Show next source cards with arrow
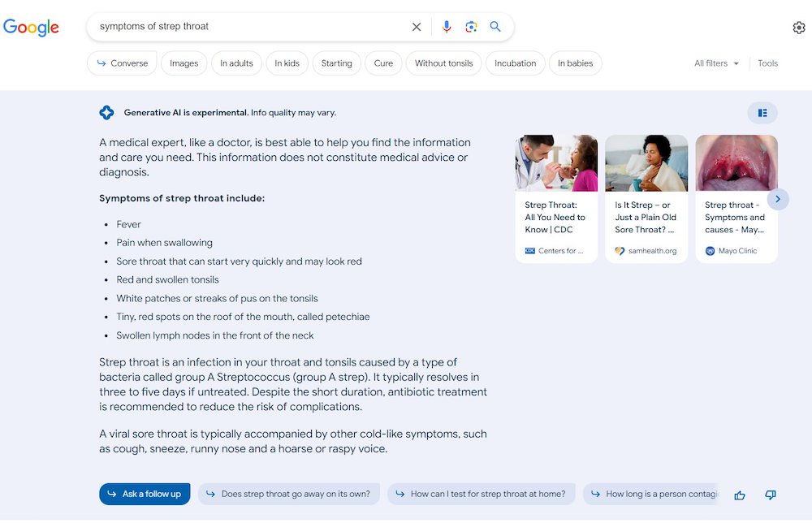 click(x=778, y=199)
